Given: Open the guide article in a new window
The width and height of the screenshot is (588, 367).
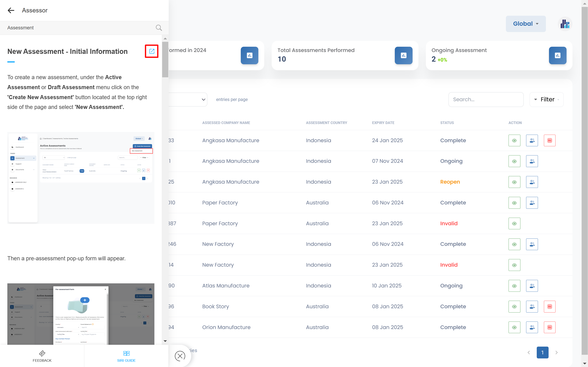Looking at the screenshot, I should pyautogui.click(x=152, y=51).
